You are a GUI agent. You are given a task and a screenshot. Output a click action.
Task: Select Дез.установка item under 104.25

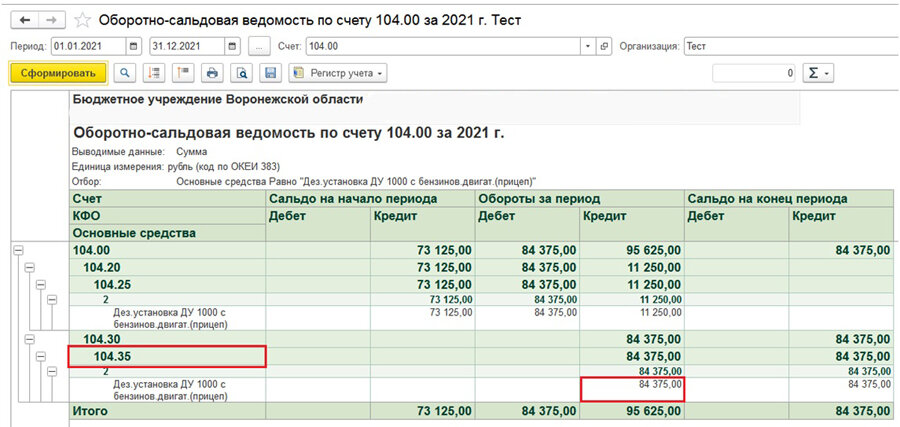click(x=170, y=318)
